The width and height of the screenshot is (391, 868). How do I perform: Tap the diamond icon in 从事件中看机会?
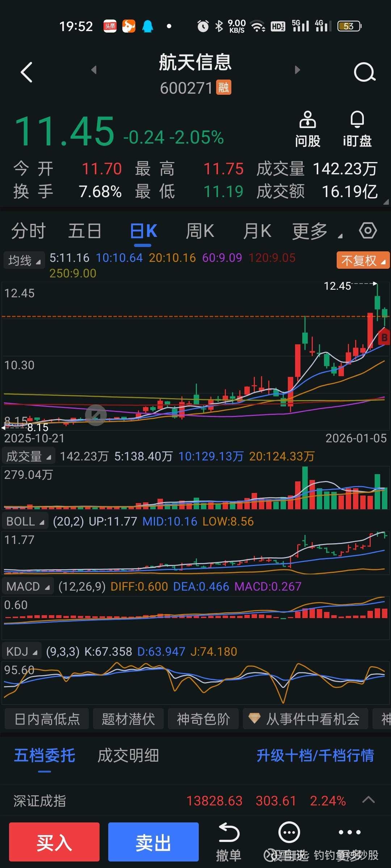254,718
